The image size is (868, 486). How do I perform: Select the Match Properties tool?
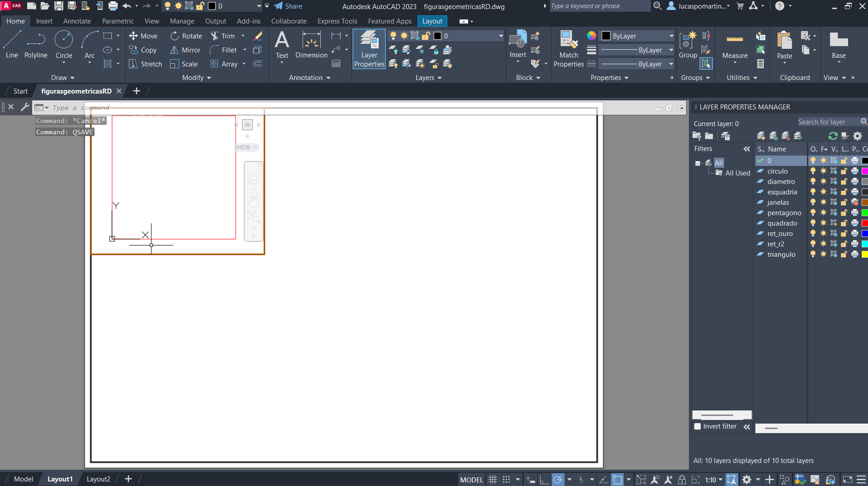click(x=569, y=49)
